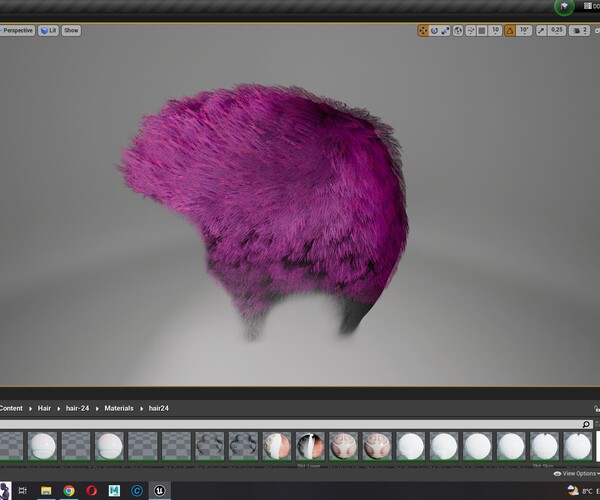
Task: Select the Rotate gizmo tool
Action: pyautogui.click(x=434, y=31)
